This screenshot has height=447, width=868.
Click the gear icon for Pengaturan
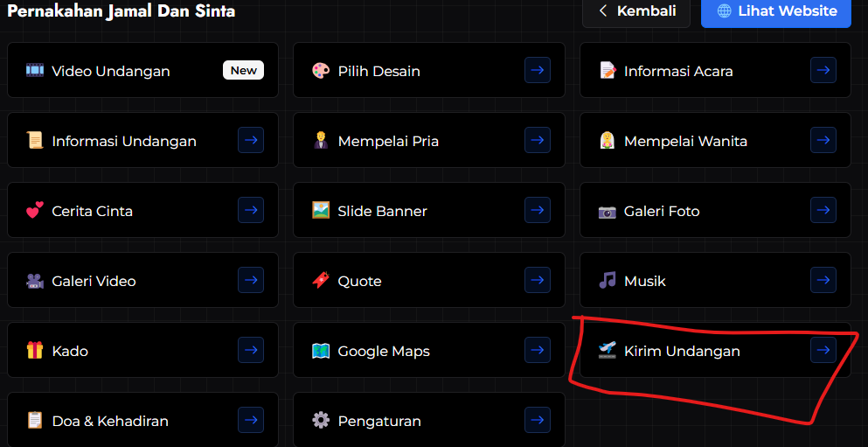pyautogui.click(x=321, y=421)
